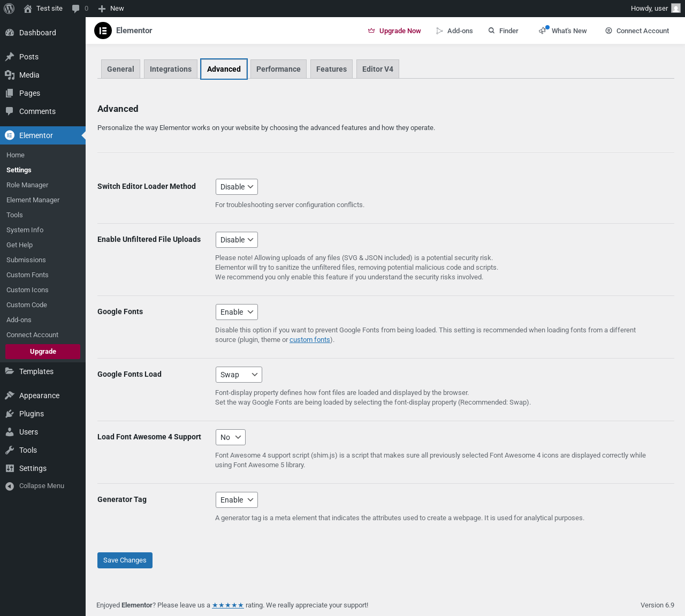The height and width of the screenshot is (616, 685).
Task: Click the plus icon beside New
Action: tap(102, 9)
